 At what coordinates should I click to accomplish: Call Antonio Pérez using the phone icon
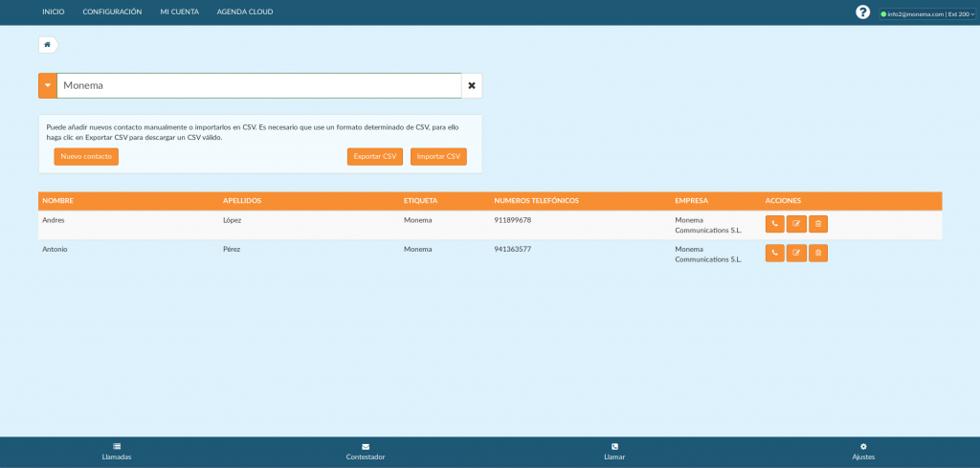click(774, 253)
